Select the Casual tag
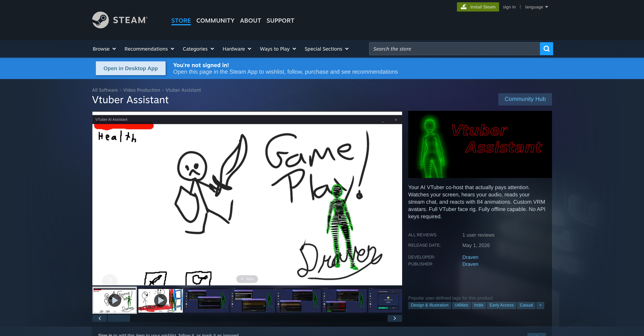This screenshot has width=644, height=336. 526,305
